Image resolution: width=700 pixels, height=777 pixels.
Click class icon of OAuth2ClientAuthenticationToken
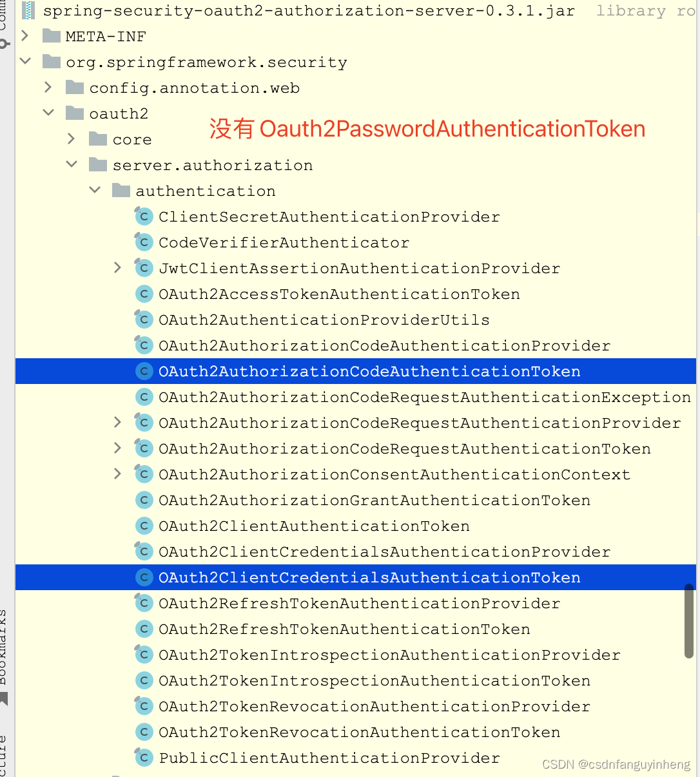(x=144, y=526)
